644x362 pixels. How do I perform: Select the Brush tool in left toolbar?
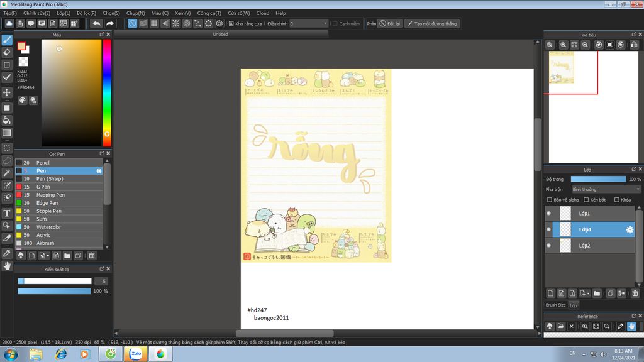tap(7, 40)
